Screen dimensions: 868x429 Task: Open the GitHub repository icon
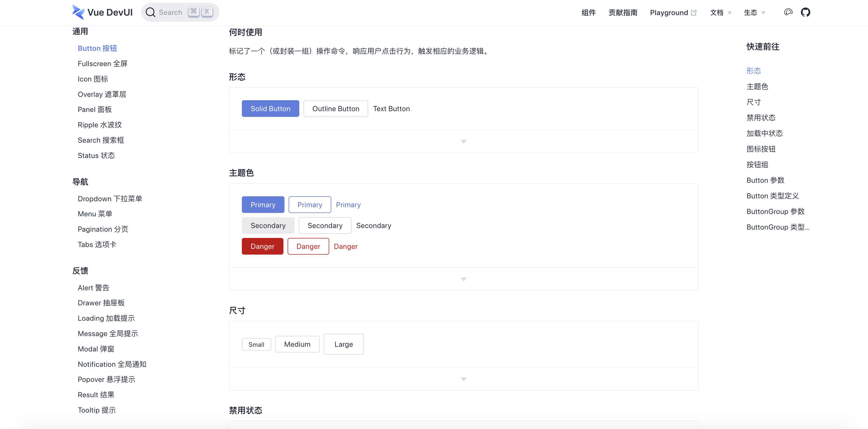[805, 12]
